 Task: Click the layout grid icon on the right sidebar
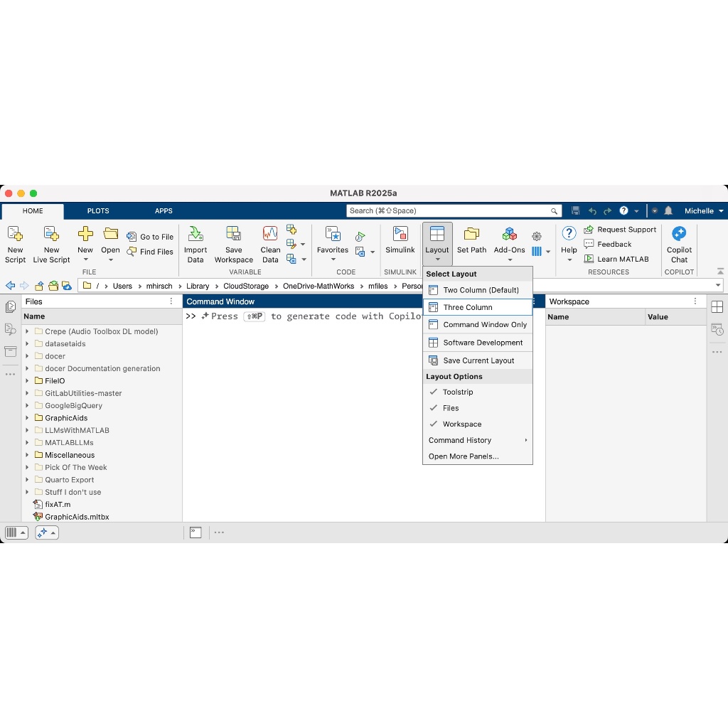click(x=717, y=307)
